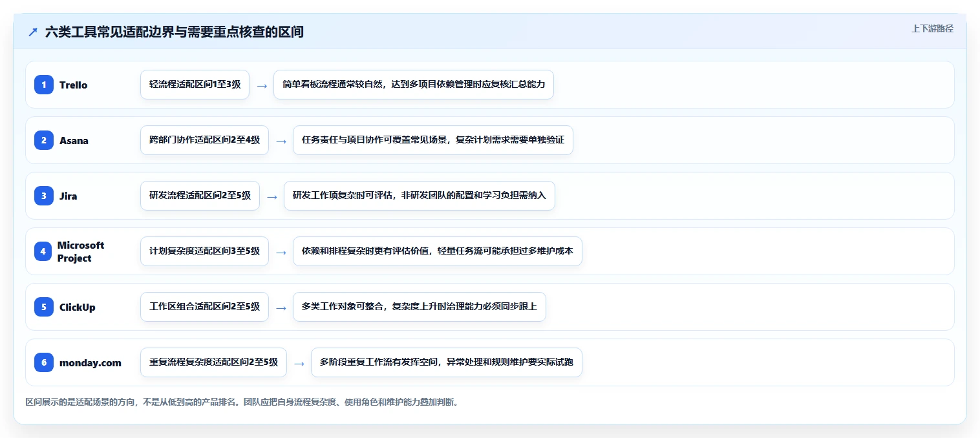Select number badge 4 for Microsoft Project
This screenshot has height=438, width=980.
coord(43,251)
